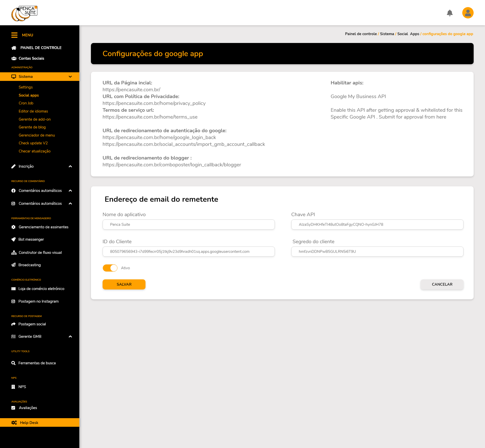Click the Broadcasting paper plane icon
The height and width of the screenshot is (448, 485).
[x=14, y=265]
